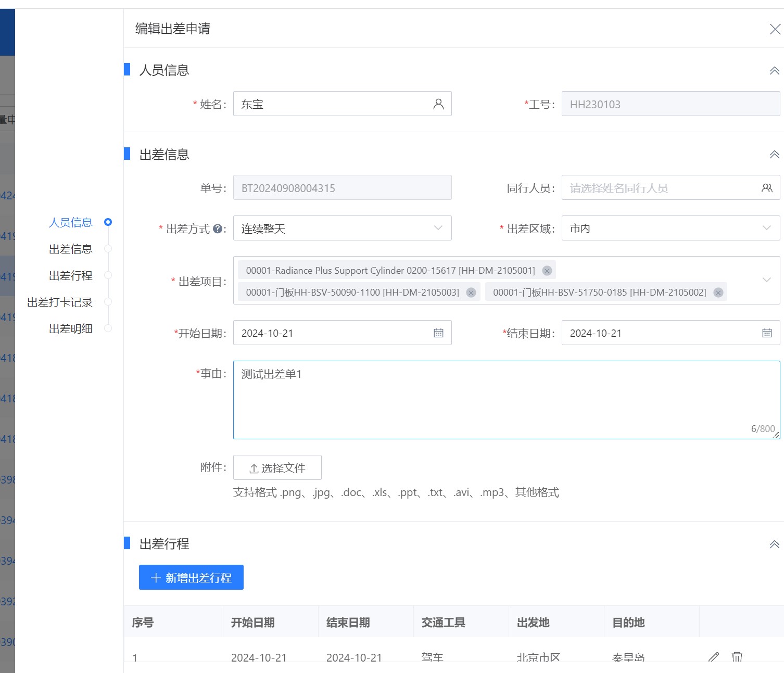
Task: Open the employee picker in the 姓名 field
Action: [439, 104]
